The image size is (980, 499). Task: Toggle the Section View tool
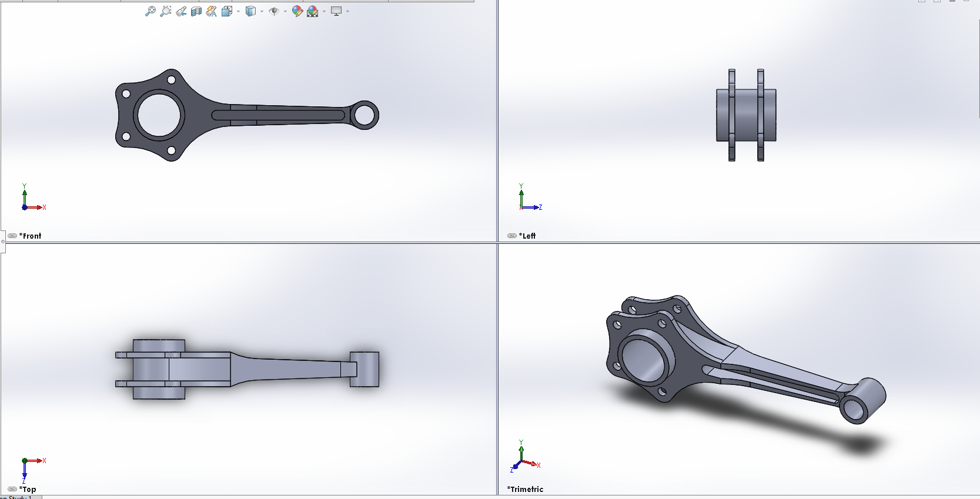tap(196, 11)
